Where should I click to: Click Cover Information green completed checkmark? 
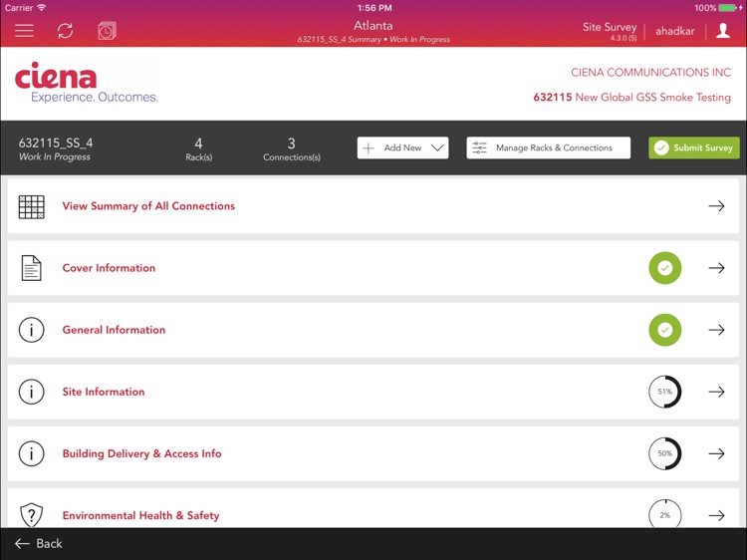(x=665, y=268)
